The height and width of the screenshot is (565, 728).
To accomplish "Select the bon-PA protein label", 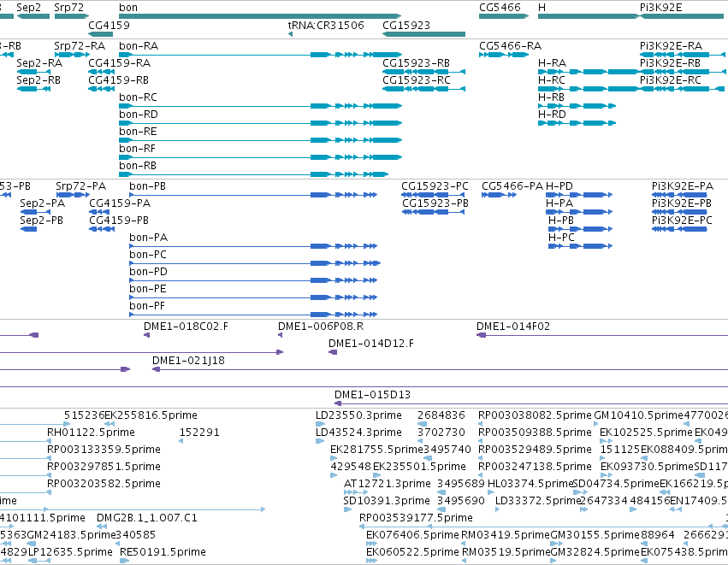I will pyautogui.click(x=149, y=237).
